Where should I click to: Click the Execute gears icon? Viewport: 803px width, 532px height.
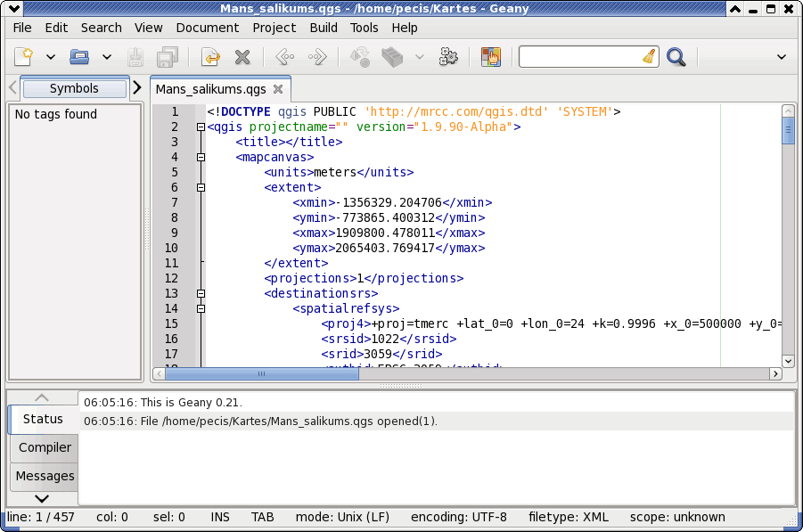pos(448,57)
